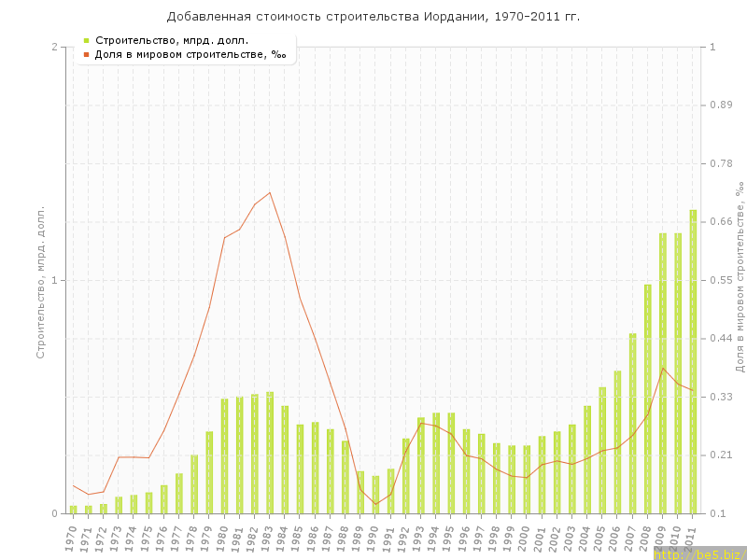
Task: Click the 1990 year axis label
Action: tap(374, 539)
